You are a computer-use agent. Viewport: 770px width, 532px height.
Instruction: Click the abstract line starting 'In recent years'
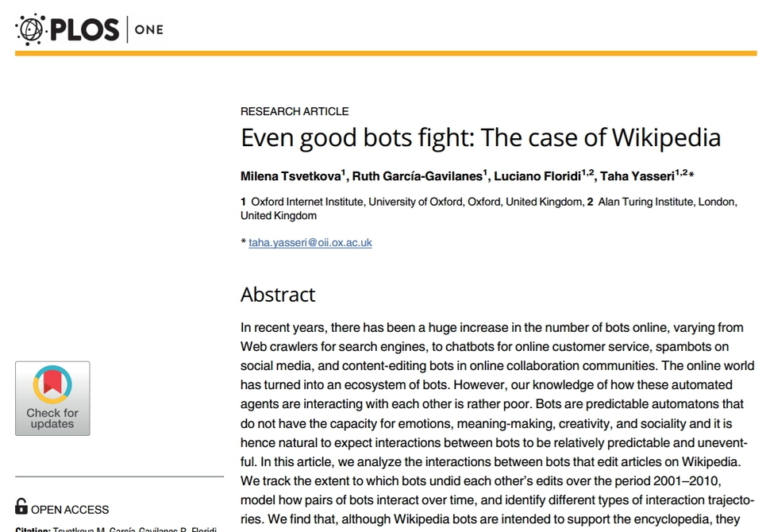tap(492, 328)
